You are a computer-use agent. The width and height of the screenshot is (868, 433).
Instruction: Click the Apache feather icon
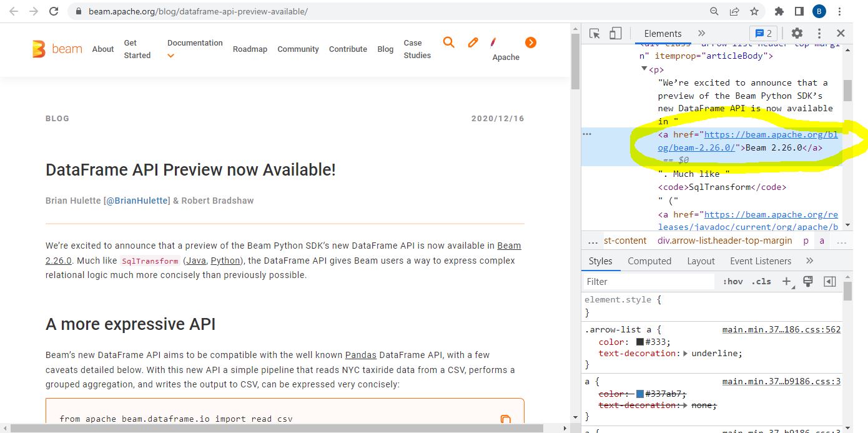493,42
